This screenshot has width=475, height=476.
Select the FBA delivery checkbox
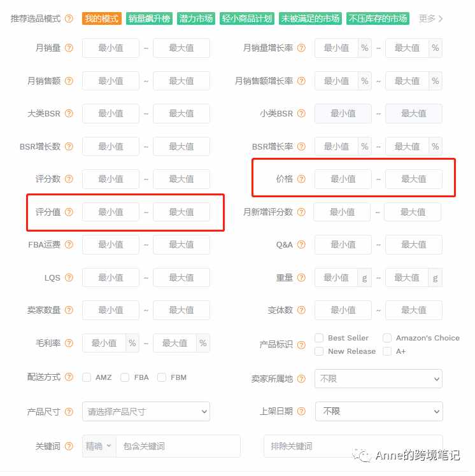[x=125, y=377]
